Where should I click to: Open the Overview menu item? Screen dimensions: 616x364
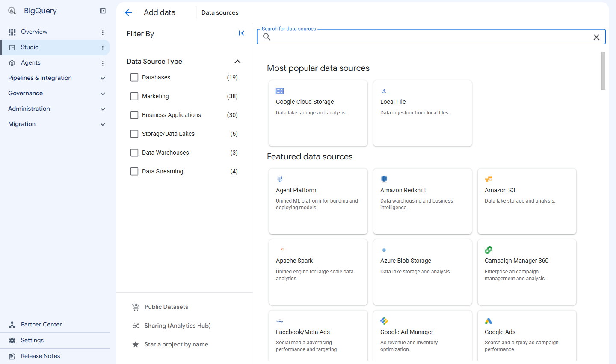point(55,32)
